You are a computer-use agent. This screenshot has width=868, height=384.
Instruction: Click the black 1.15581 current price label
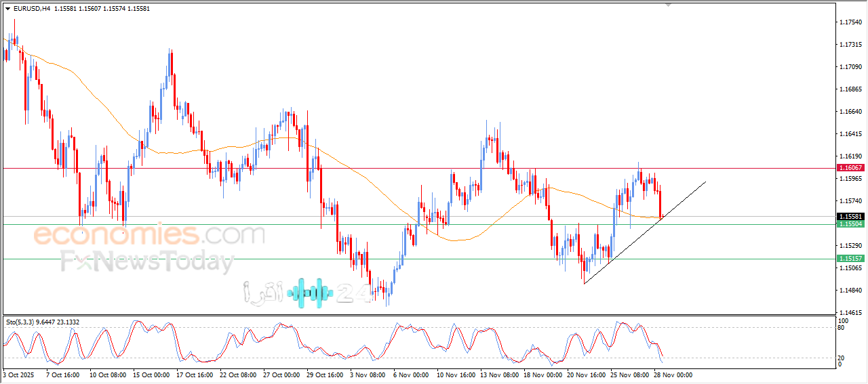point(850,217)
